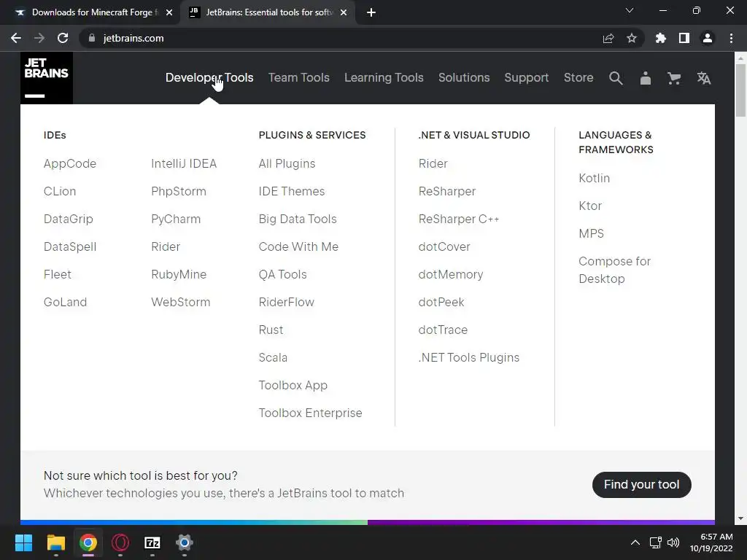Open the Support menu

click(527, 77)
